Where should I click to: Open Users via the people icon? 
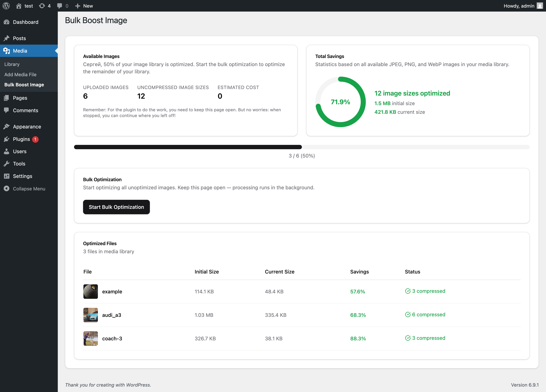point(6,151)
